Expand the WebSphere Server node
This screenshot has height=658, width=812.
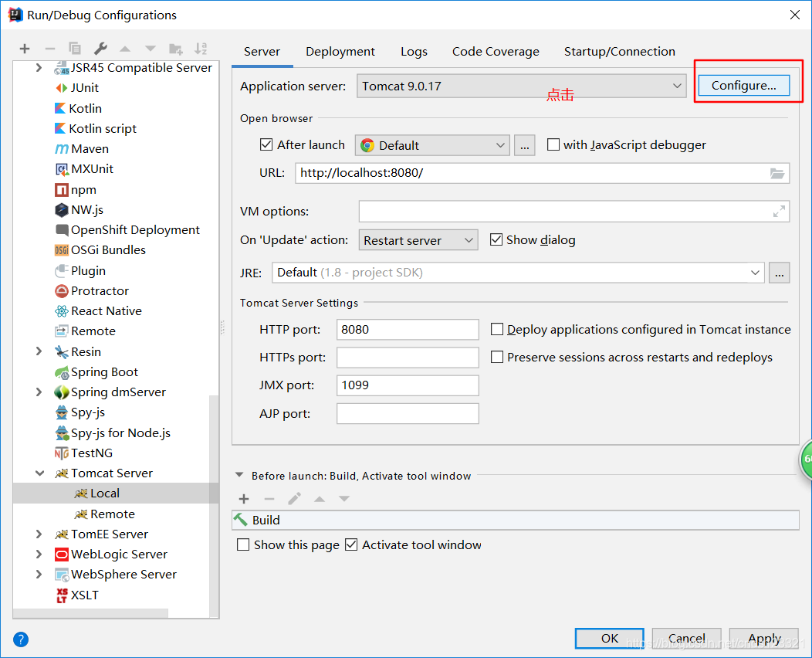[x=39, y=575]
